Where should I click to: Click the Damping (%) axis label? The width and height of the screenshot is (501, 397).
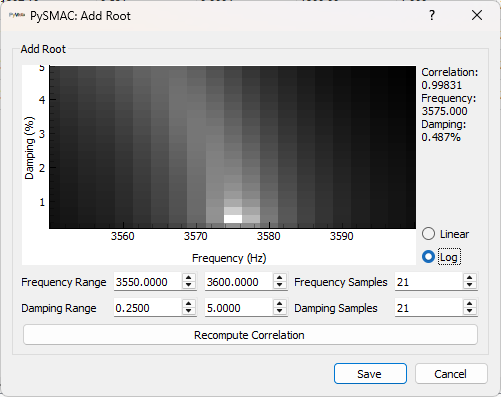(30, 148)
